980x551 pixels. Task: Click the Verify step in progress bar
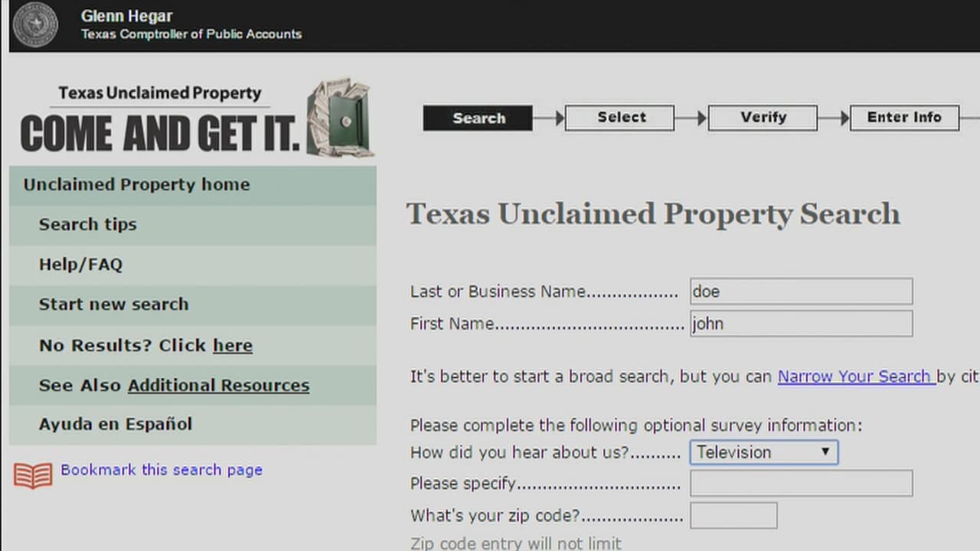tap(763, 118)
